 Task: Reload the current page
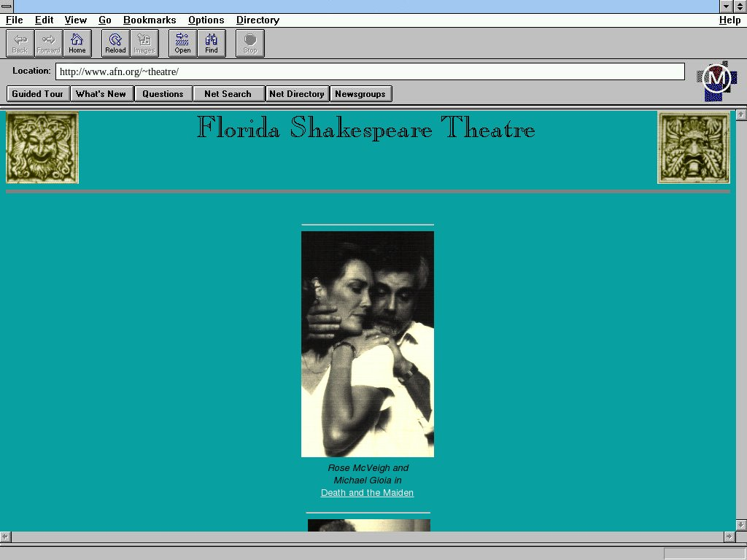pos(115,43)
